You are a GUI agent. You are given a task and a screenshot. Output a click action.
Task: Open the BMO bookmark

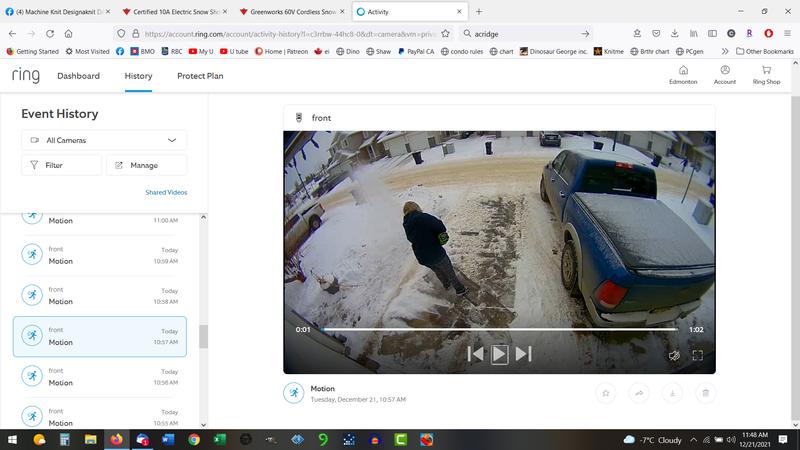(142, 52)
